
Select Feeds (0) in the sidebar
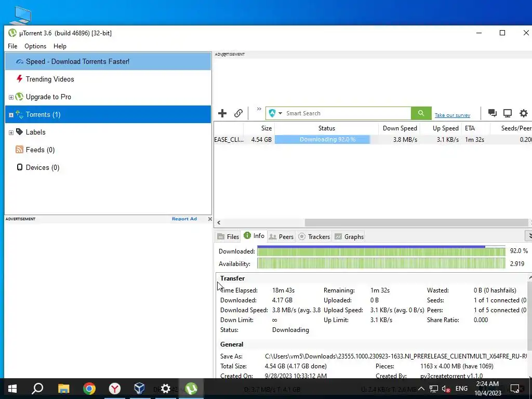pyautogui.click(x=108, y=150)
